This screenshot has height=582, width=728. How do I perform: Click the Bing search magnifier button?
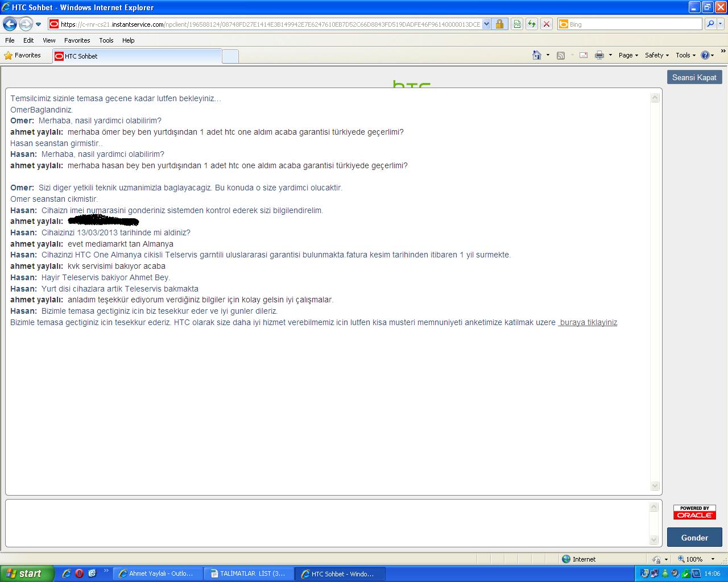click(710, 24)
